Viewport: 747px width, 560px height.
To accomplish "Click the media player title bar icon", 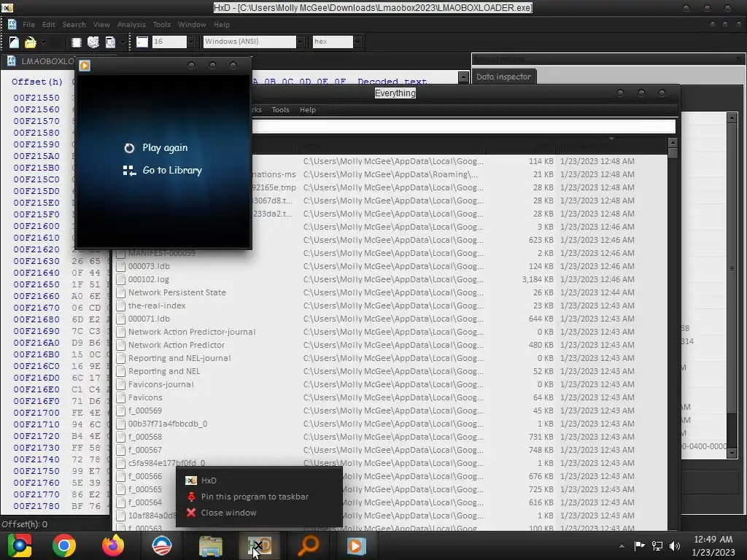I will [x=85, y=65].
